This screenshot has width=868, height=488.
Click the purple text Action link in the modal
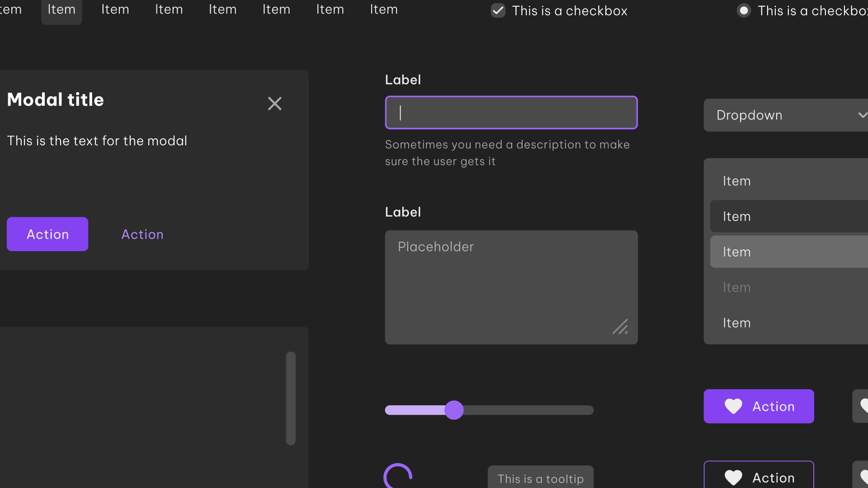[142, 234]
